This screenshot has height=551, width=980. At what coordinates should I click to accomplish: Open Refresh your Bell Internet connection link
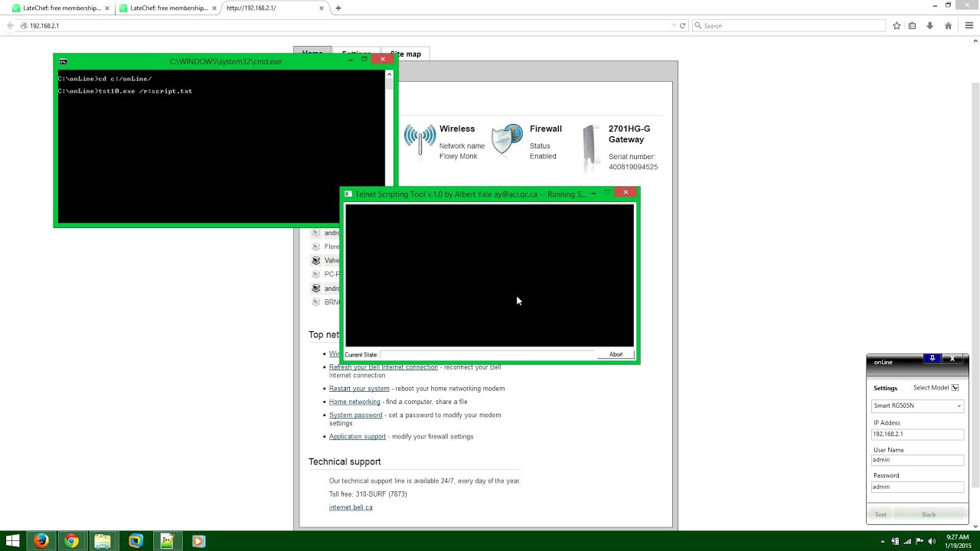pos(384,367)
